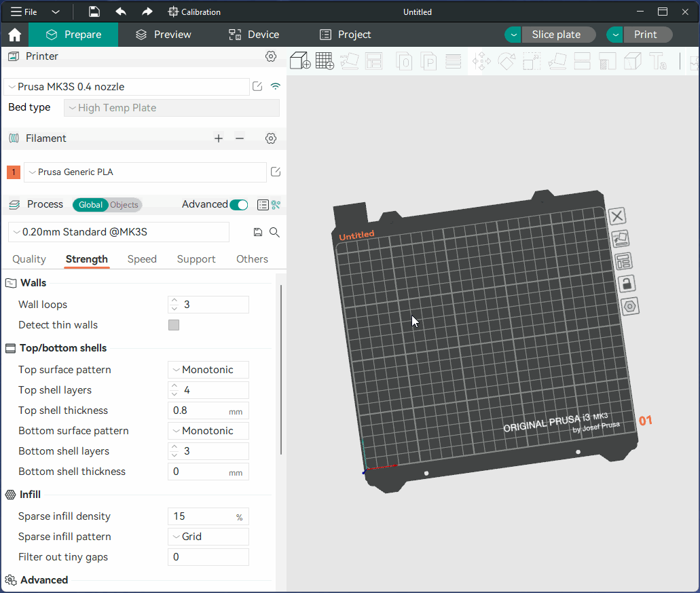
Task: Toggle the Advanced mode switch
Action: tap(239, 205)
